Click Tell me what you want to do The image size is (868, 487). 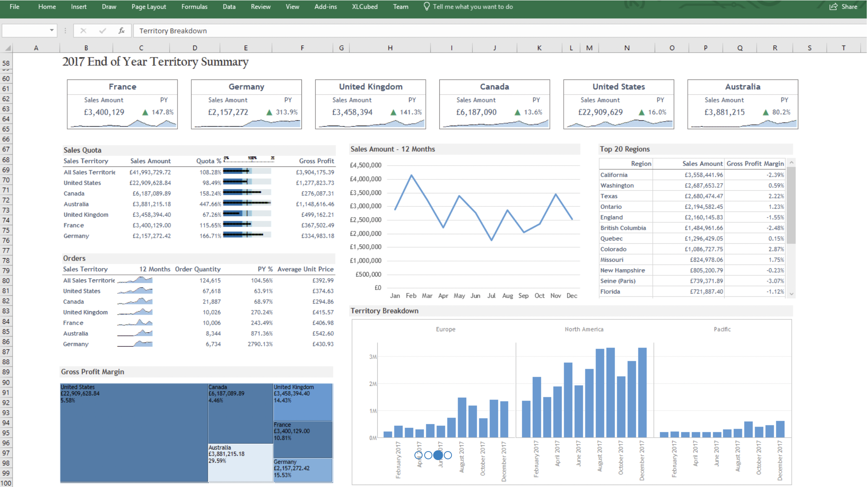coord(473,7)
